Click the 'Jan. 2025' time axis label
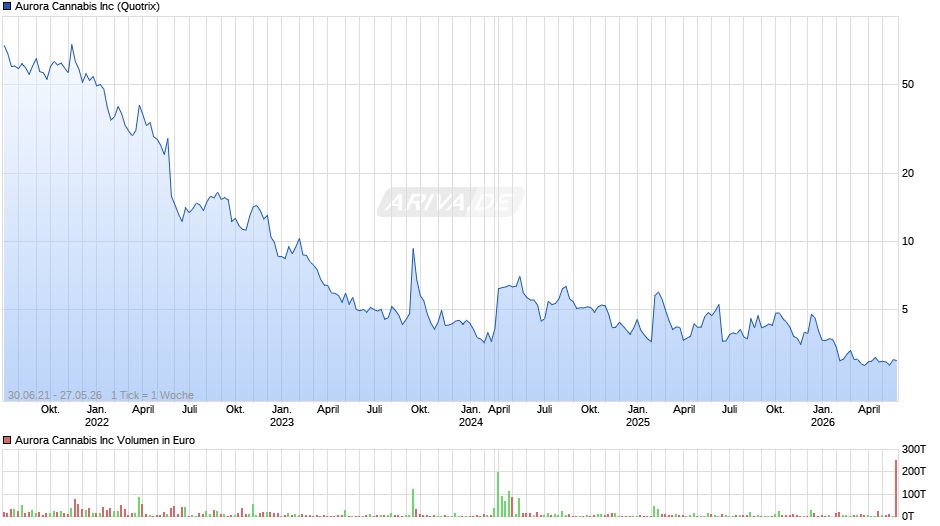The image size is (940, 526). (x=638, y=416)
